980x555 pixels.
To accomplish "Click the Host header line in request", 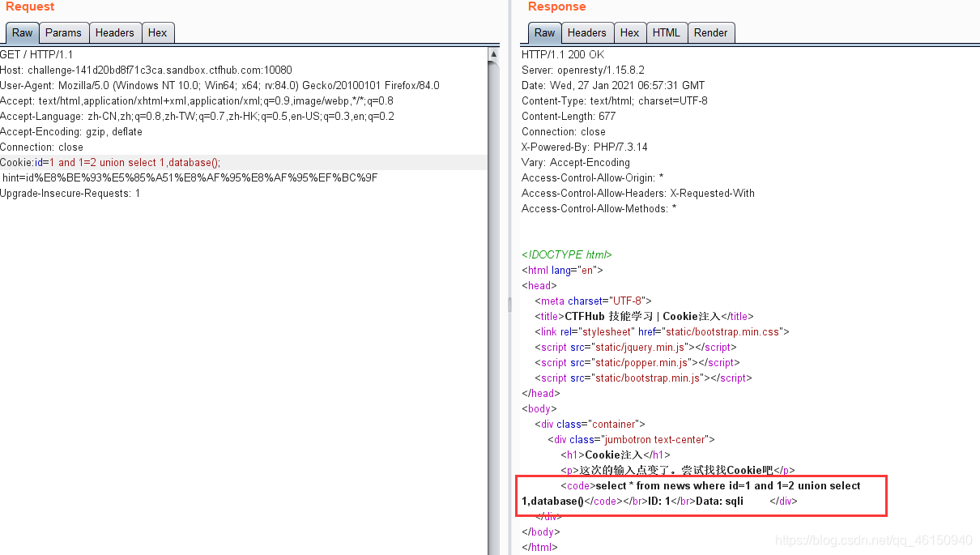I will (146, 70).
